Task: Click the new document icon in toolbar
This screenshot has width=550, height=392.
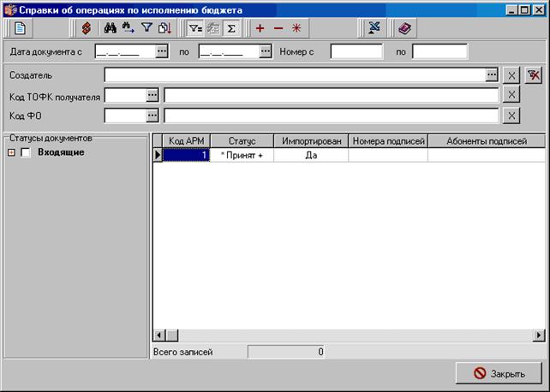Action: coord(20,28)
